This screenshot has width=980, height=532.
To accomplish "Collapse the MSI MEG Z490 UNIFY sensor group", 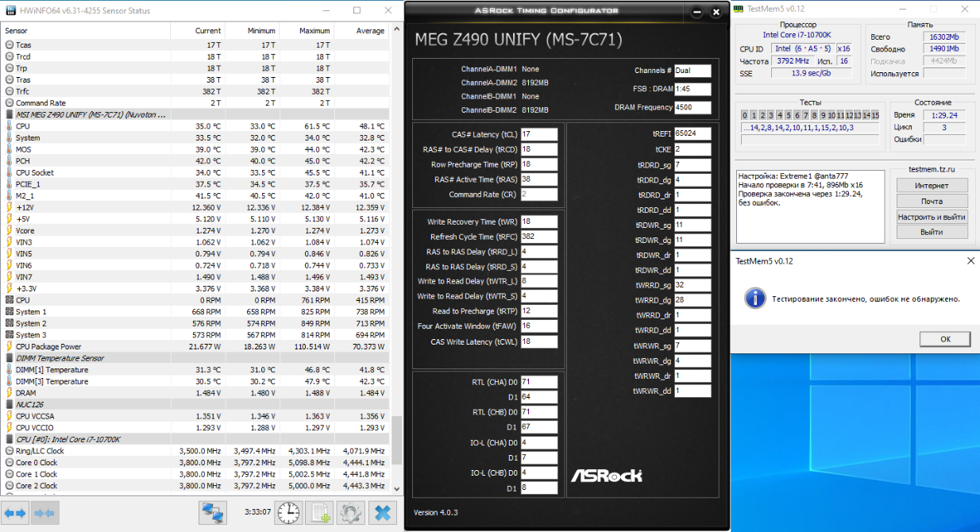I will point(9,114).
